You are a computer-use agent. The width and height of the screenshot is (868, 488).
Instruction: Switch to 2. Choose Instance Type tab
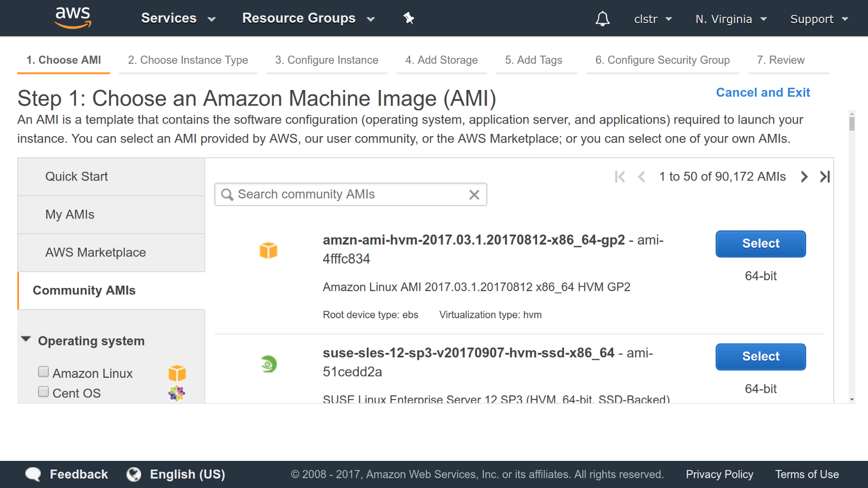(188, 60)
